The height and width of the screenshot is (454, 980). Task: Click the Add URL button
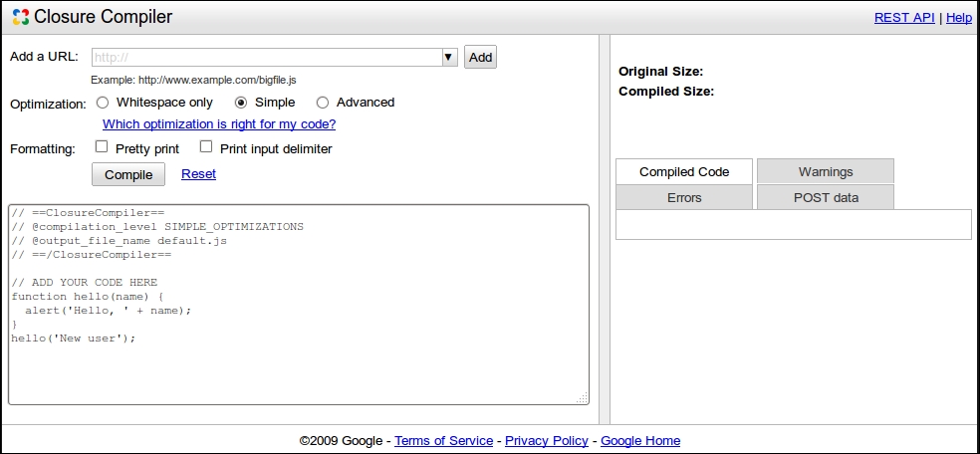point(480,57)
